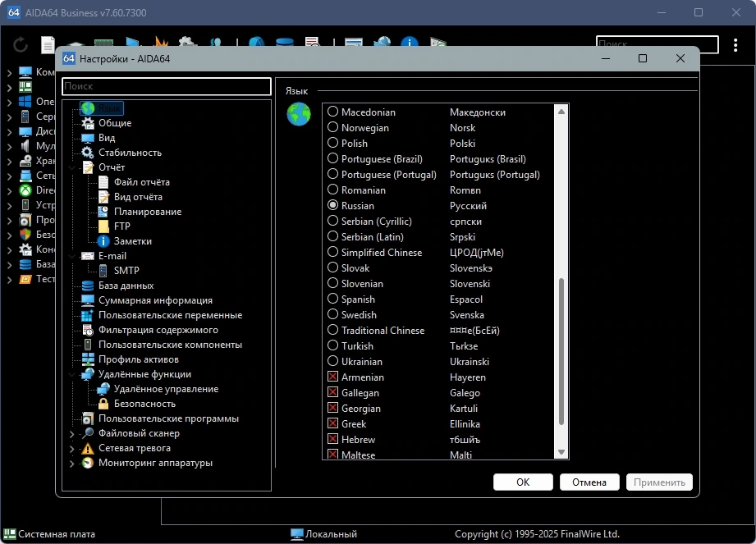756x544 pixels.
Task: Click the E-mail envelope icon
Action: (x=88, y=256)
